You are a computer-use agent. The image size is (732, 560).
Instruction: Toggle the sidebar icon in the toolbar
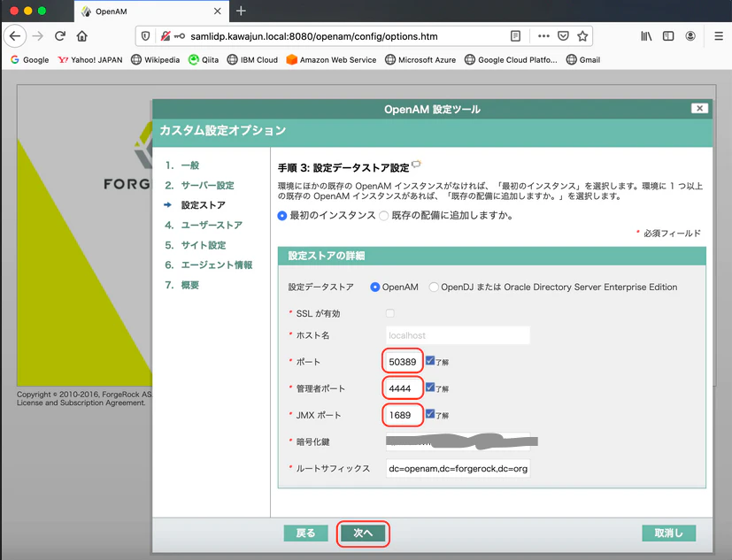(x=668, y=36)
